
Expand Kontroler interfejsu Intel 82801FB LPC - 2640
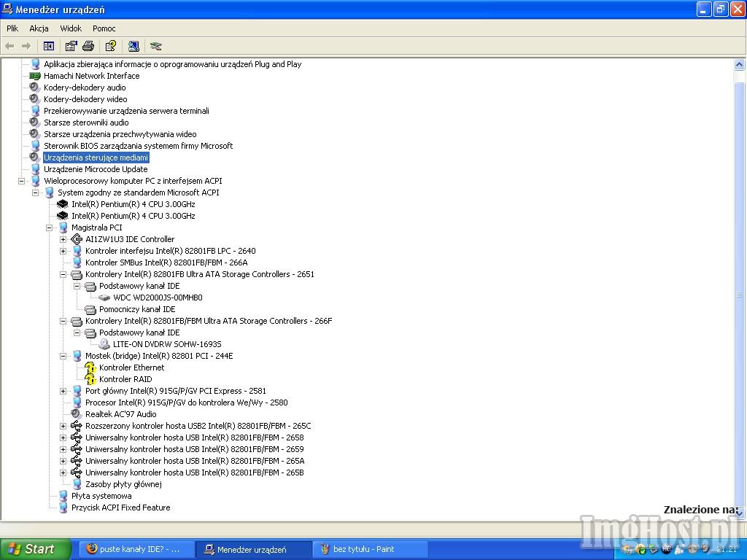point(63,251)
